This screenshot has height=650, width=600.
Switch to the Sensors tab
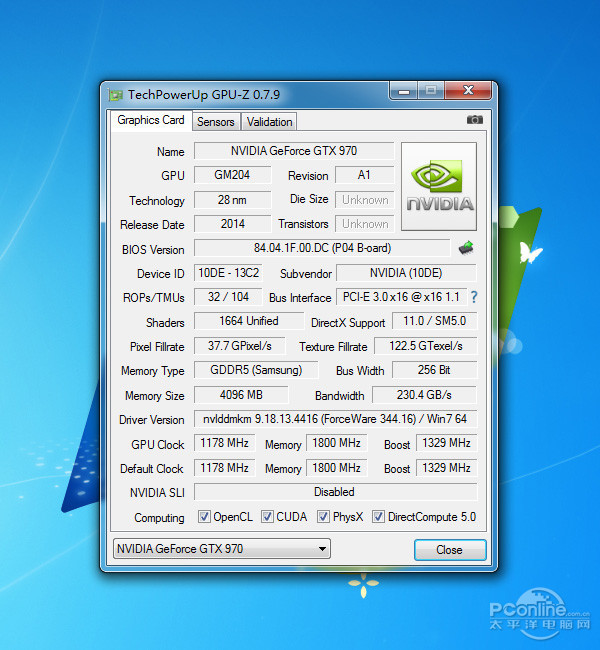[216, 122]
